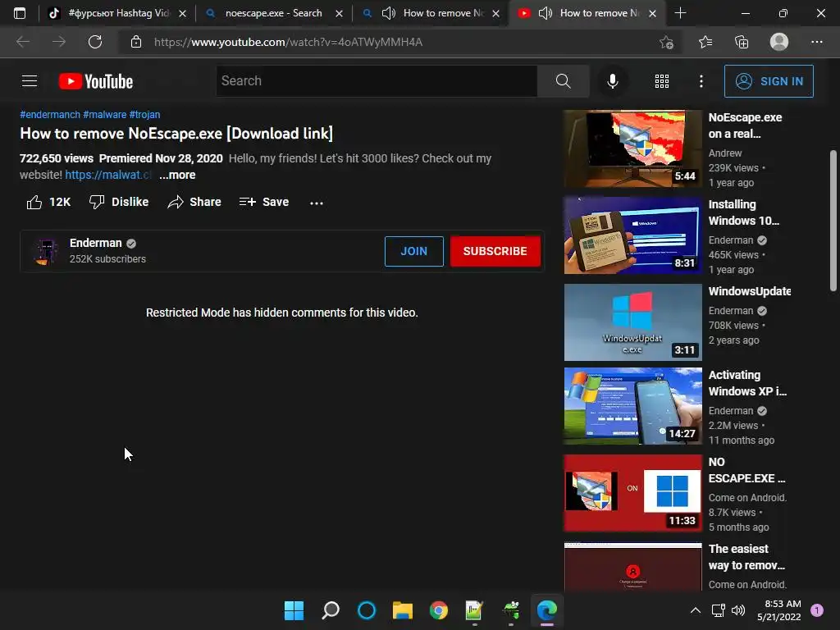Open the #trojan hashtag
The height and width of the screenshot is (630, 840).
144,114
